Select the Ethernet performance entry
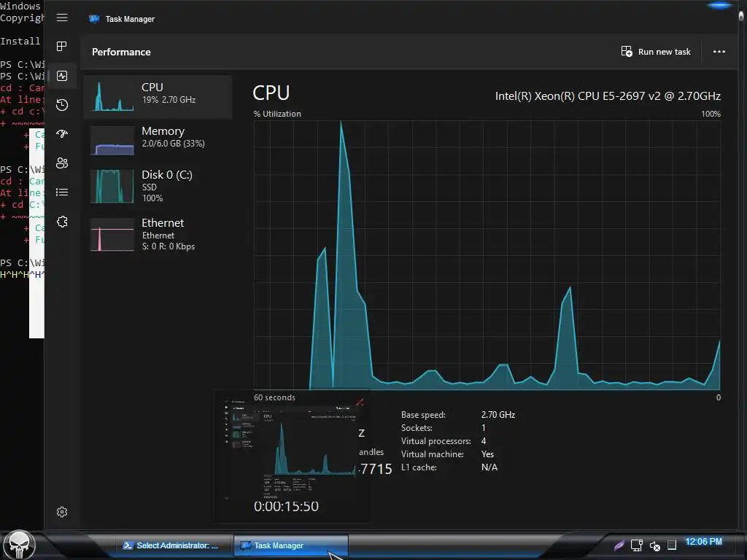Screen dimensions: 747x560 (x=158, y=234)
